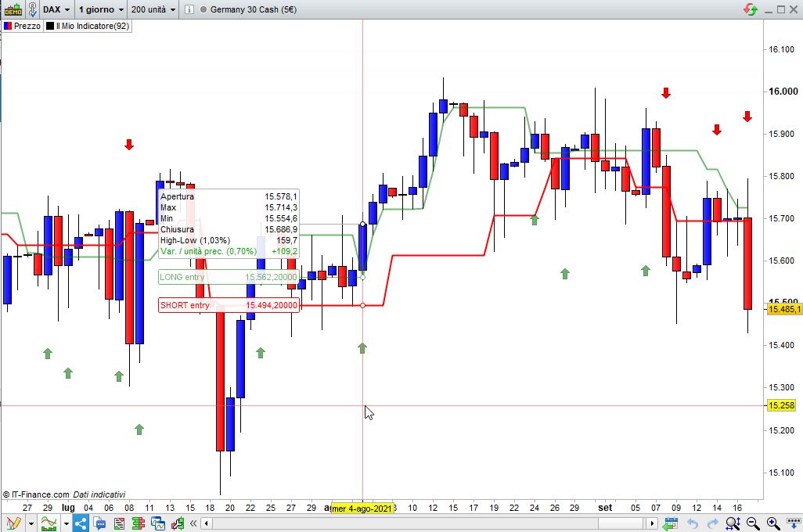Image resolution: width=803 pixels, height=532 pixels.
Task: Open the indicators icon
Action: click(49, 523)
